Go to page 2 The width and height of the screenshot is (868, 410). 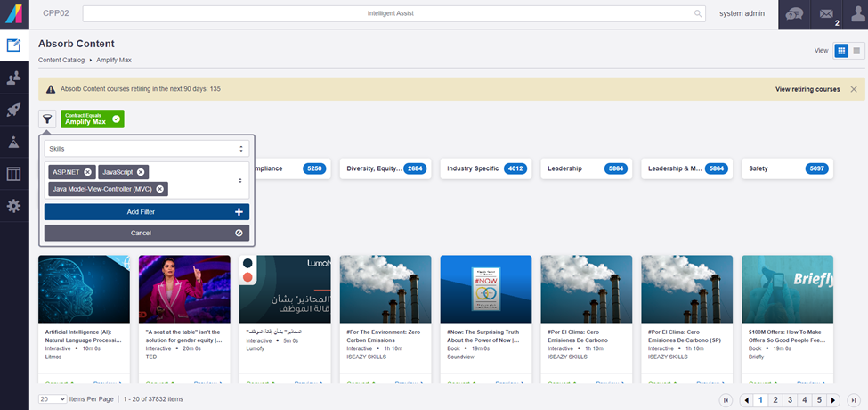775,400
